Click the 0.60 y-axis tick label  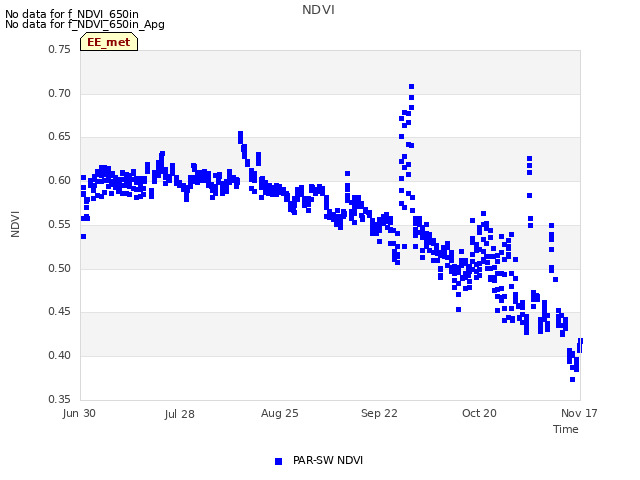click(x=59, y=180)
